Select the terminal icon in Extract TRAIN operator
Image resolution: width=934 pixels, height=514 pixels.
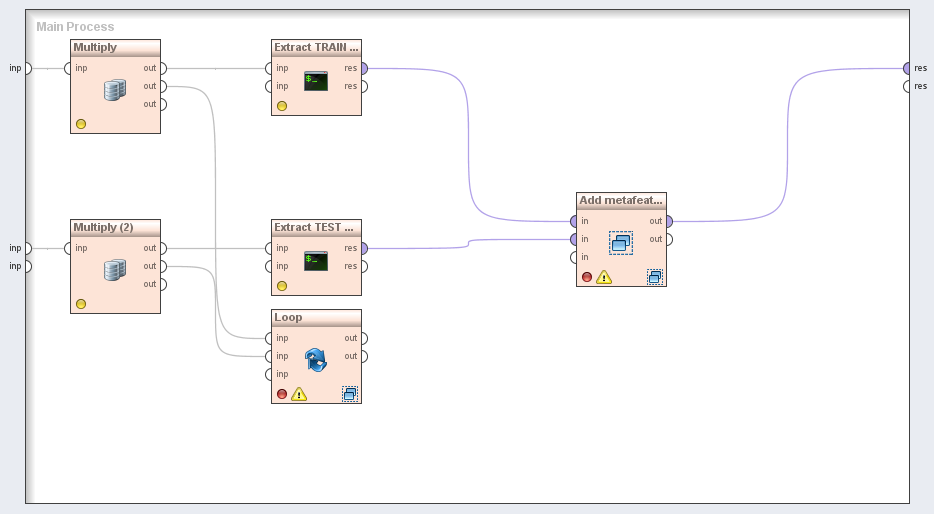pyautogui.click(x=316, y=81)
